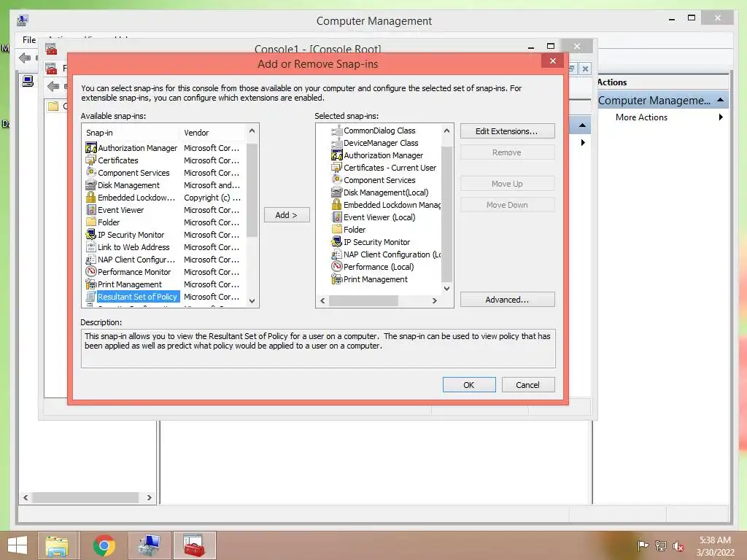Select CommonDialog Class icon in Selected snap-ins
Screen dimensions: 747x560
pyautogui.click(x=337, y=131)
